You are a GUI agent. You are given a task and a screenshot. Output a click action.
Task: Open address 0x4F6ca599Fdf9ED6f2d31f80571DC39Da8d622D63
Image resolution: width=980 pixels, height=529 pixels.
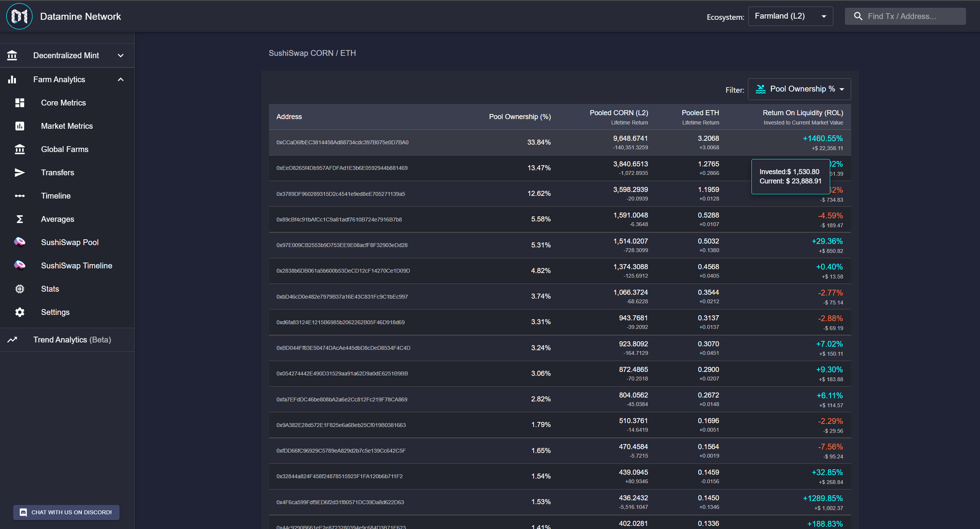pos(340,502)
